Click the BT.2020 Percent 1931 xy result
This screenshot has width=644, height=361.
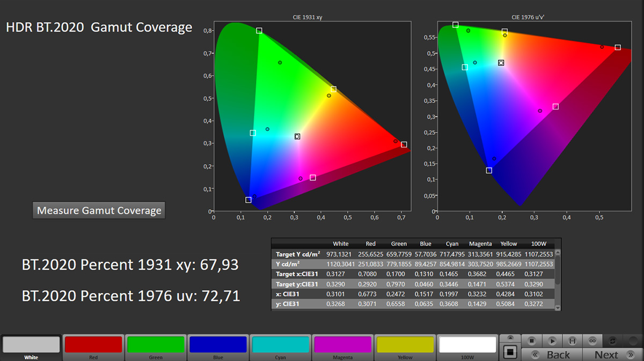(130, 264)
